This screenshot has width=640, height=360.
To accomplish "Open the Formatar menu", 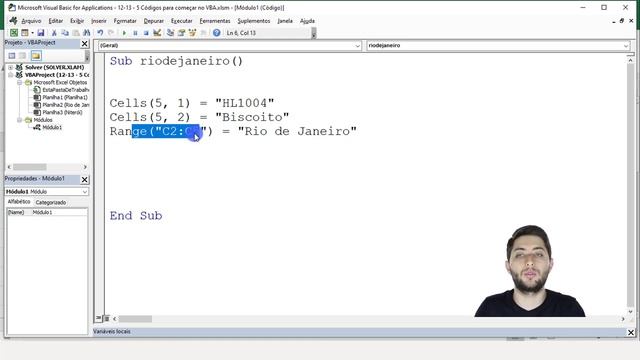I will point(125,21).
